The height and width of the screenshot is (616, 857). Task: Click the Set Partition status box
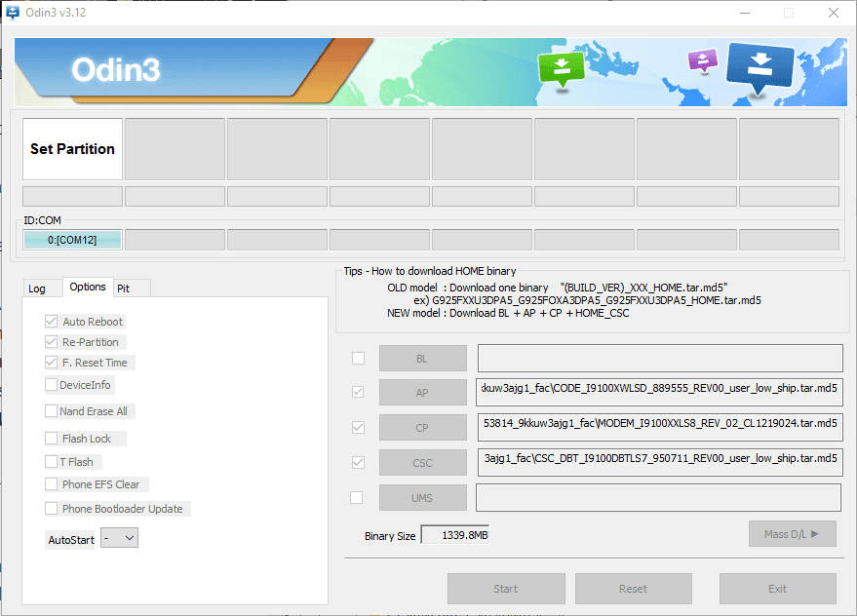point(72,149)
